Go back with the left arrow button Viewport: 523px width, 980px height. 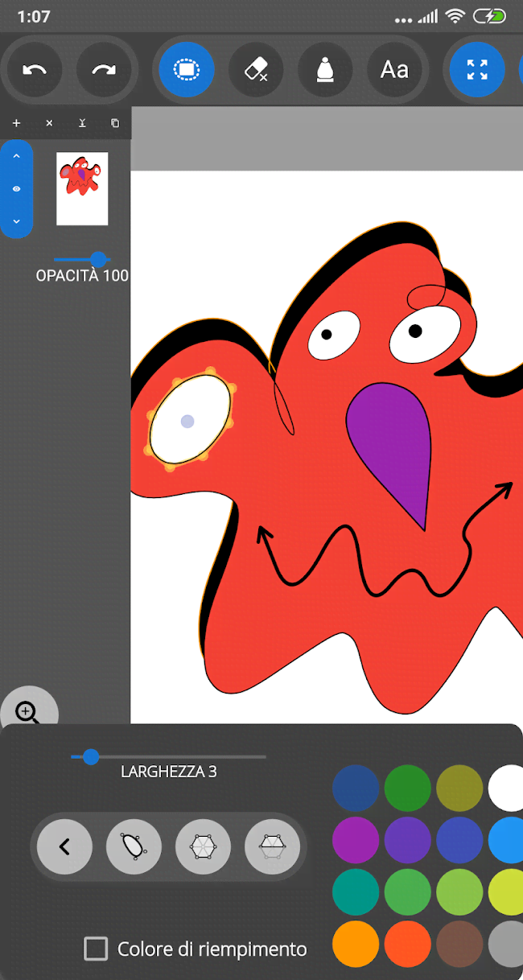pyautogui.click(x=64, y=846)
